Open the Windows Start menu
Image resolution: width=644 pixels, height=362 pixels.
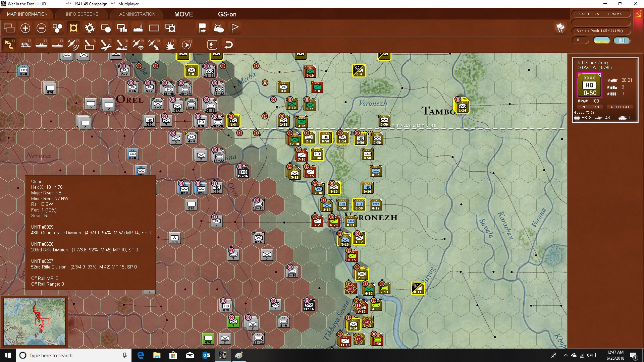[x=8, y=355]
